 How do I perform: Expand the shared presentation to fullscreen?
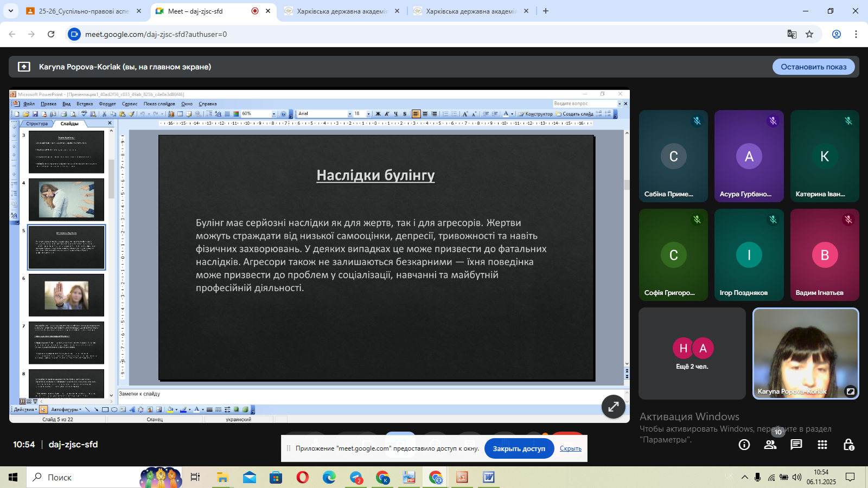click(614, 407)
